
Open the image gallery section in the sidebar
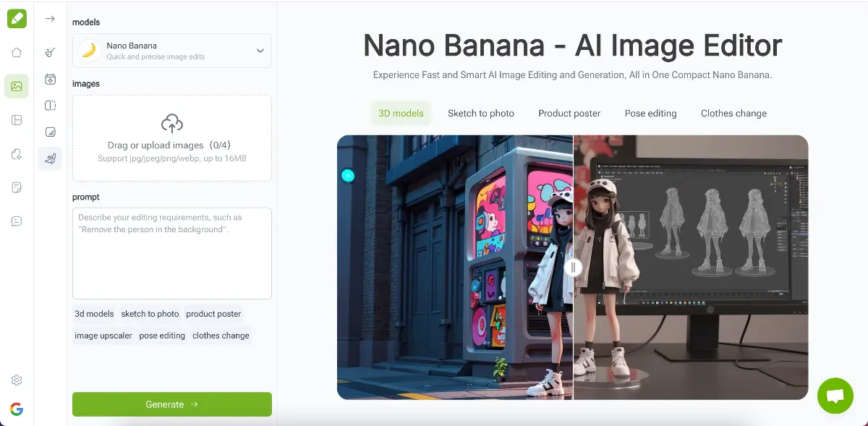(17, 85)
